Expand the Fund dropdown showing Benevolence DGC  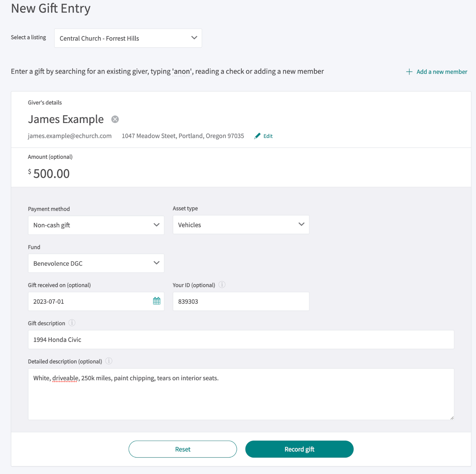[96, 263]
